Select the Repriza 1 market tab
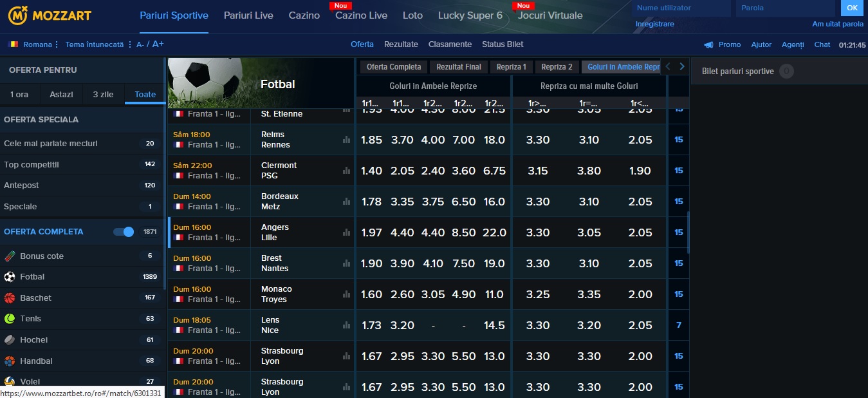868x398 pixels. pyautogui.click(x=512, y=67)
